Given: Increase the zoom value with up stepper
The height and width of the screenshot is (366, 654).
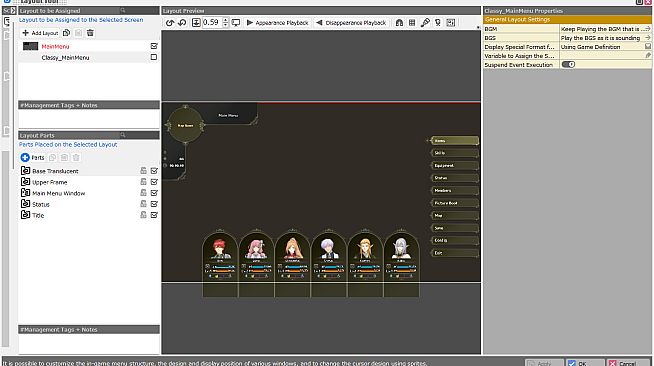Looking at the screenshot, I should pyautogui.click(x=226, y=20).
